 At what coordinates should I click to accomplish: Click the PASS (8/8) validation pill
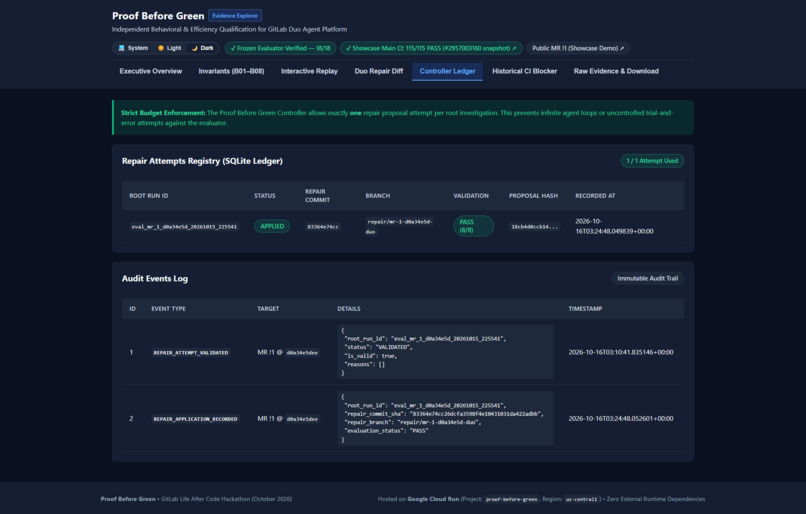point(473,226)
